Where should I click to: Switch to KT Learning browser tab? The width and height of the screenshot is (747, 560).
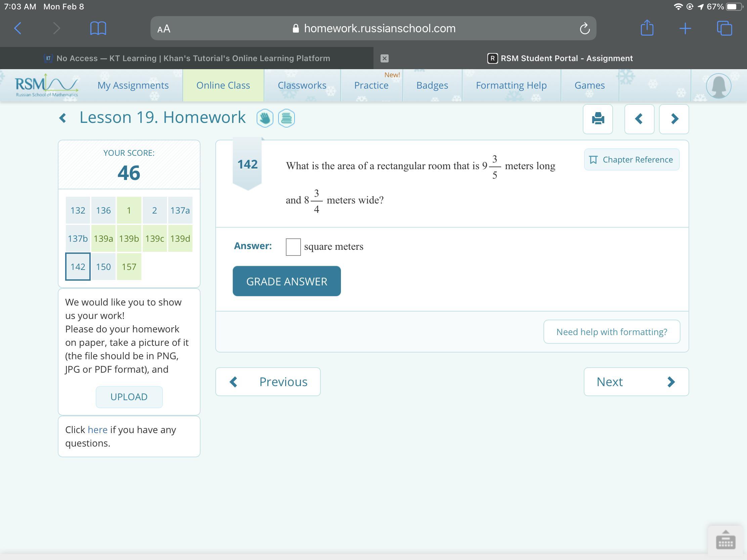click(x=187, y=58)
